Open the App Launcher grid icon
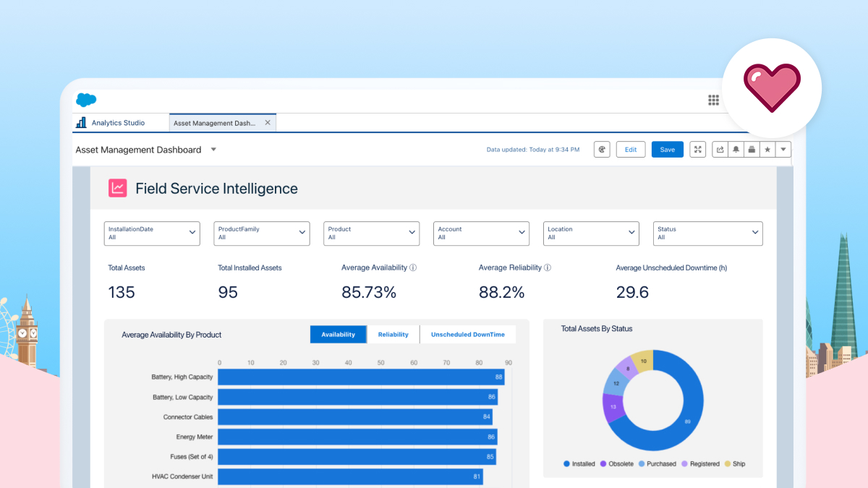 [713, 100]
